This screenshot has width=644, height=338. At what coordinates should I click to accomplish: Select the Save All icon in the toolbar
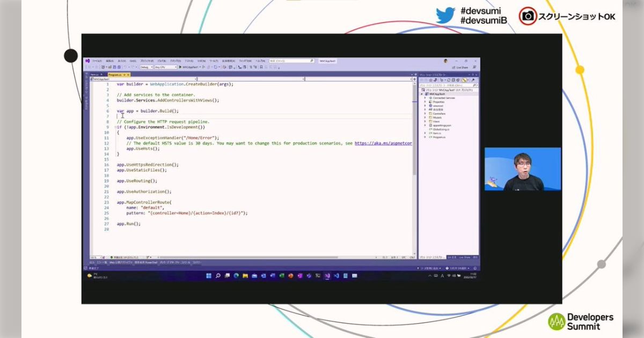[120, 67]
